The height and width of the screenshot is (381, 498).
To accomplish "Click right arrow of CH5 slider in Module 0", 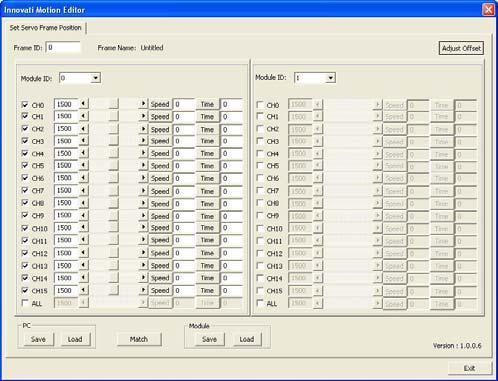I will click(143, 166).
